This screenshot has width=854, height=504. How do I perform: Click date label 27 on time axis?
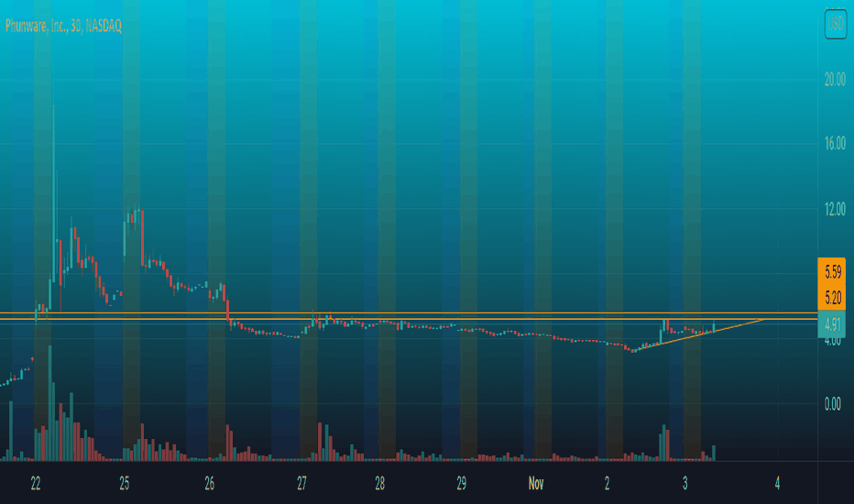[301, 483]
